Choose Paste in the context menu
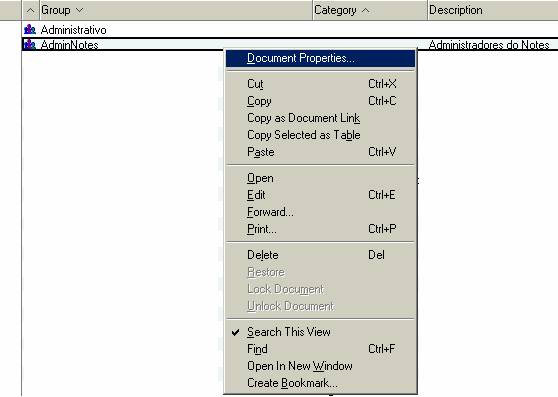The image size is (558, 397). 320,152
